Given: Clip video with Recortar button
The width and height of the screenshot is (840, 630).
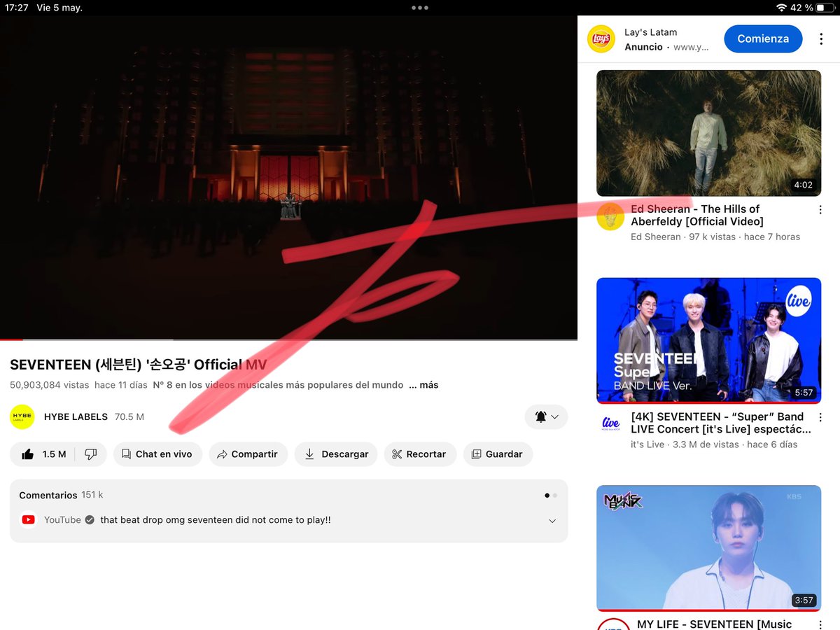Looking at the screenshot, I should [419, 454].
